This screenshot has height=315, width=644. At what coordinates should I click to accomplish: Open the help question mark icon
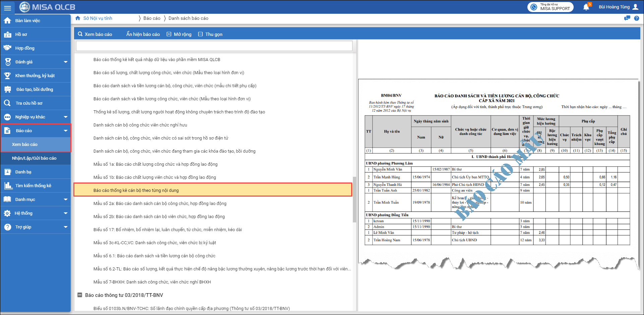637,18
